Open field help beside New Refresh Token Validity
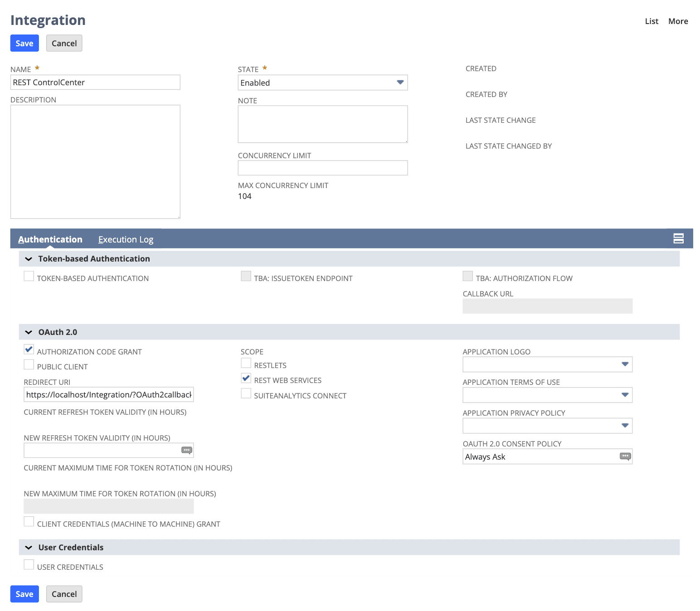The image size is (700, 611). tap(186, 450)
